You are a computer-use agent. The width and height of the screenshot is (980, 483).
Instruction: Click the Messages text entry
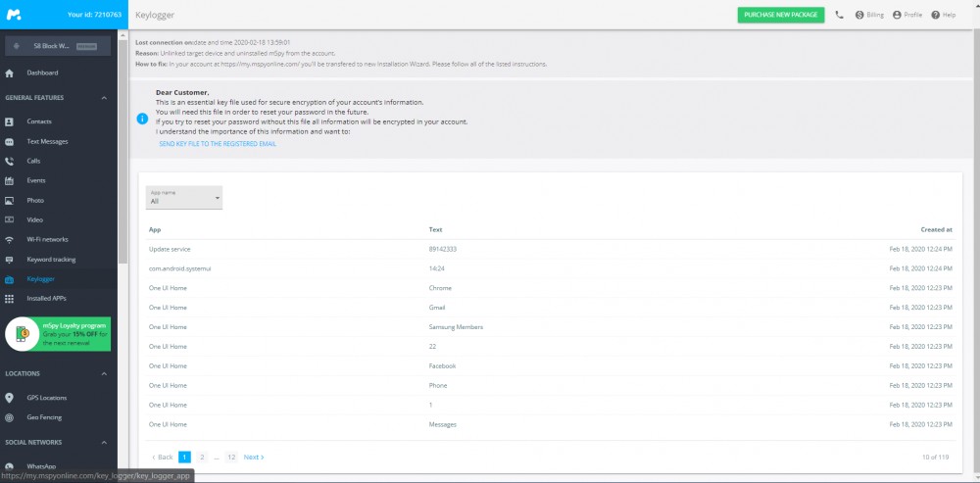click(x=443, y=425)
